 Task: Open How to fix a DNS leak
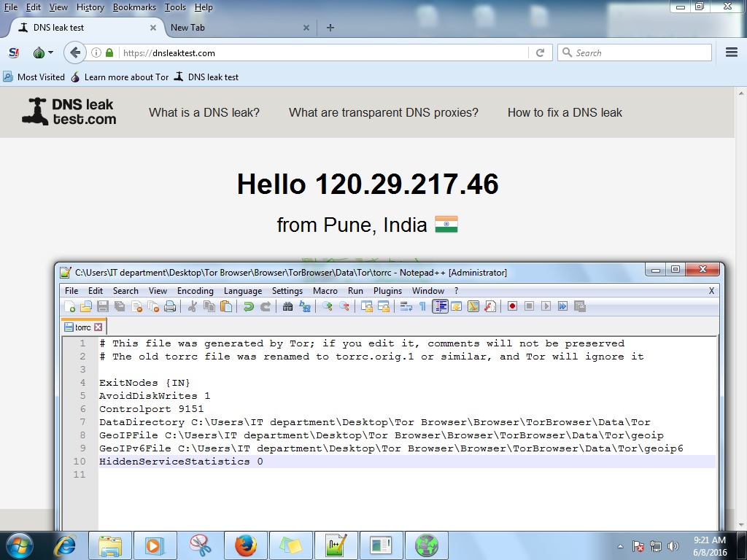point(565,112)
